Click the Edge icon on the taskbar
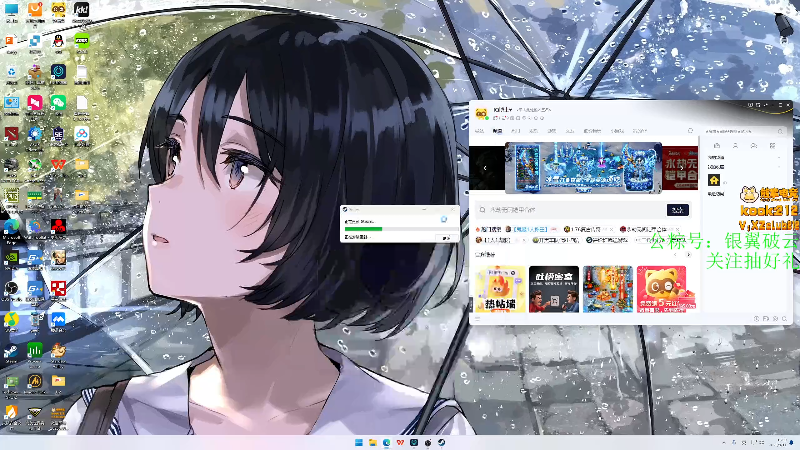The width and height of the screenshot is (800, 450). pos(386,442)
